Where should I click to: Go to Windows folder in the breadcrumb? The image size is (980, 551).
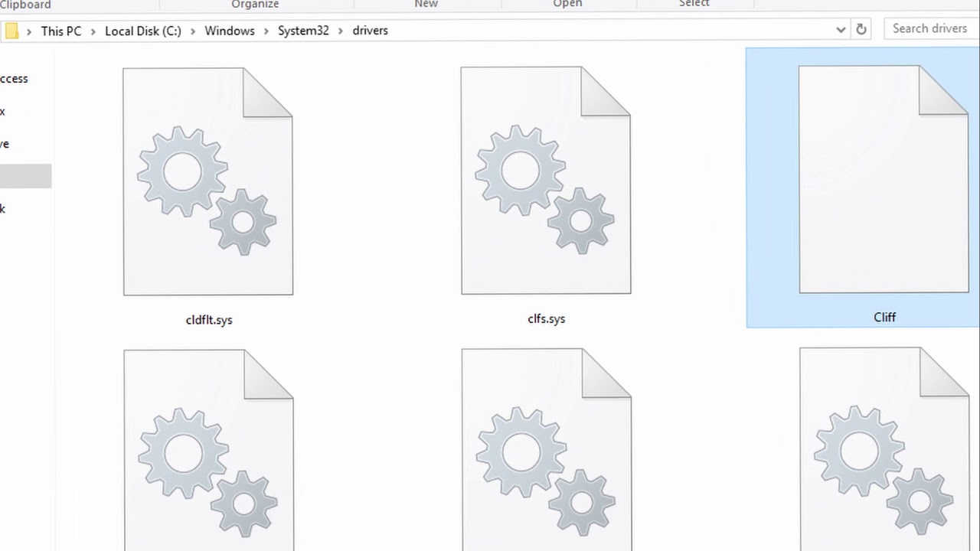tap(230, 31)
